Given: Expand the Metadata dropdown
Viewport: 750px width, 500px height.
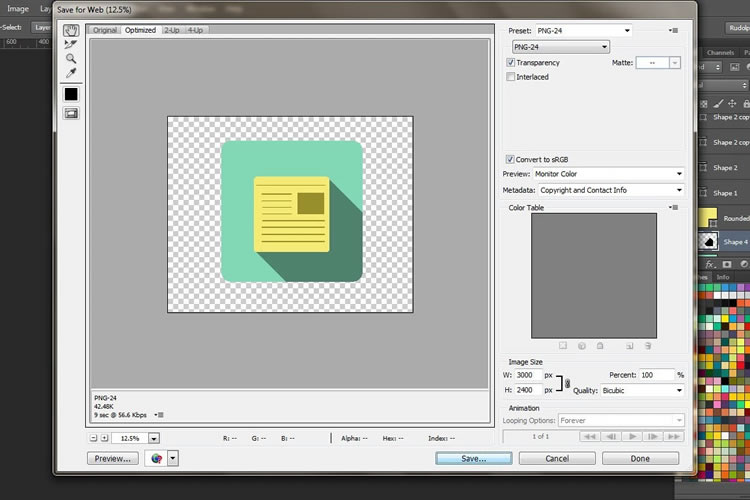Looking at the screenshot, I should [x=610, y=190].
